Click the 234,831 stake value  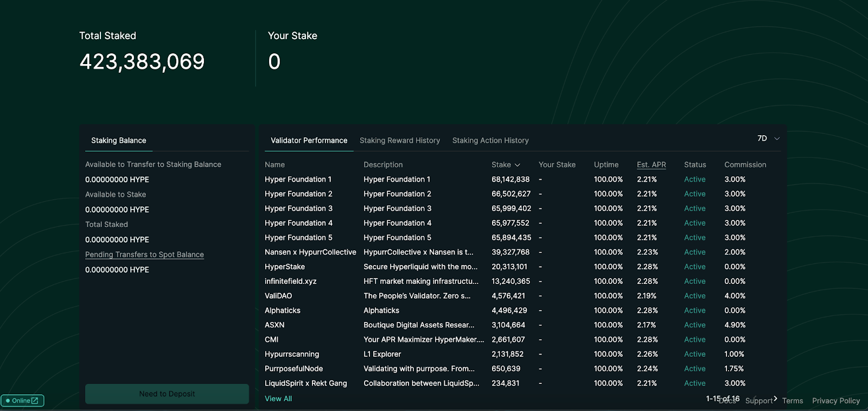click(506, 383)
